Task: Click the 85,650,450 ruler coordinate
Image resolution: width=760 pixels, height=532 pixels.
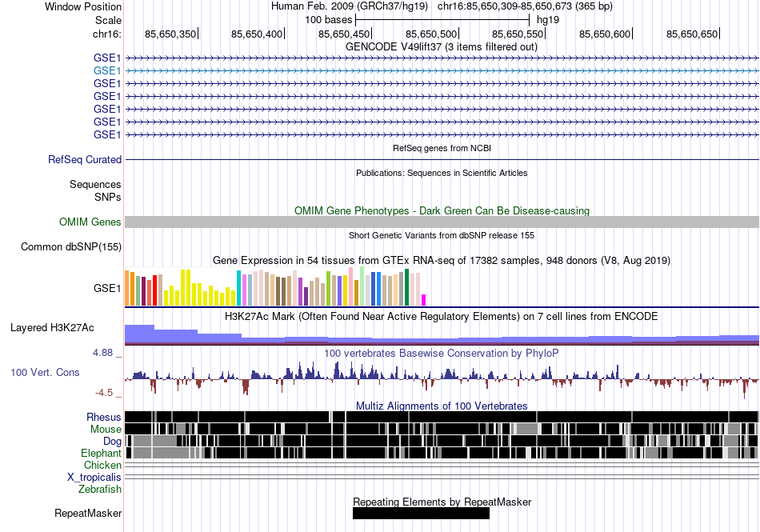Action: point(344,34)
